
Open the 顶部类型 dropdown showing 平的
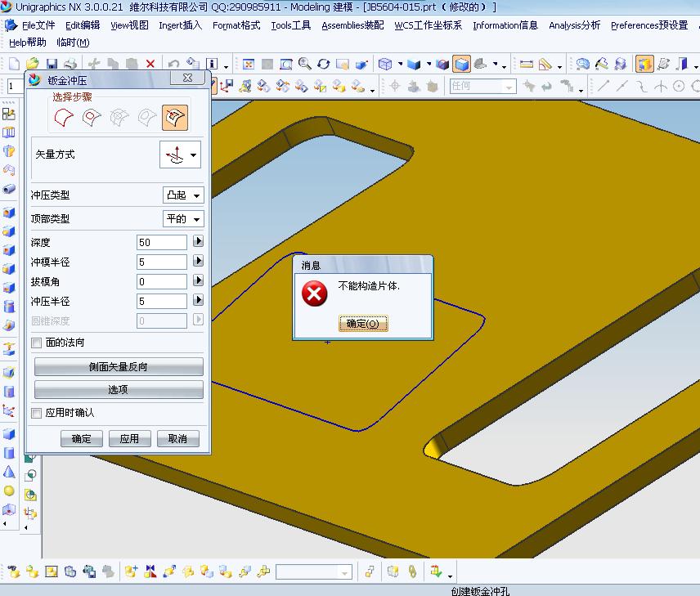pos(183,219)
